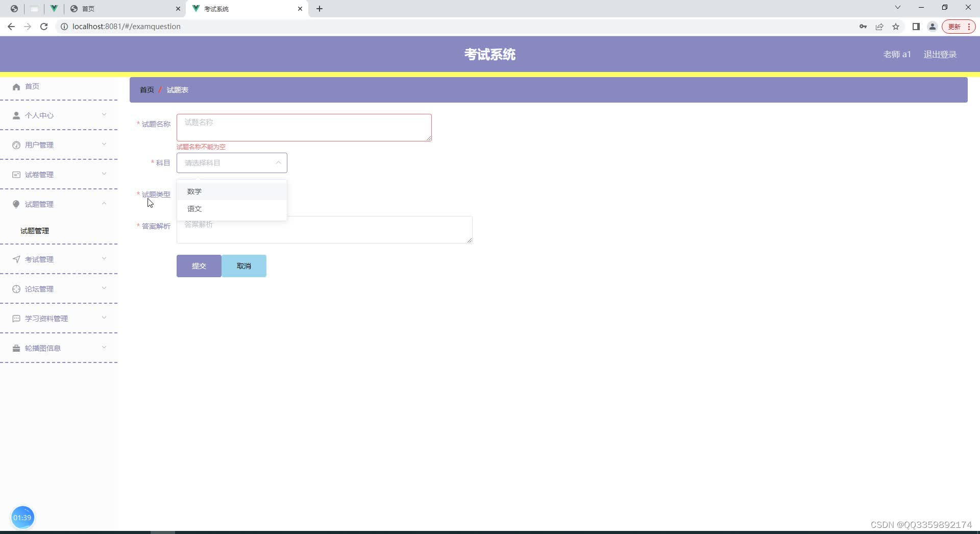980x534 pixels.
Task: Click the 取消 cancel button
Action: (244, 266)
